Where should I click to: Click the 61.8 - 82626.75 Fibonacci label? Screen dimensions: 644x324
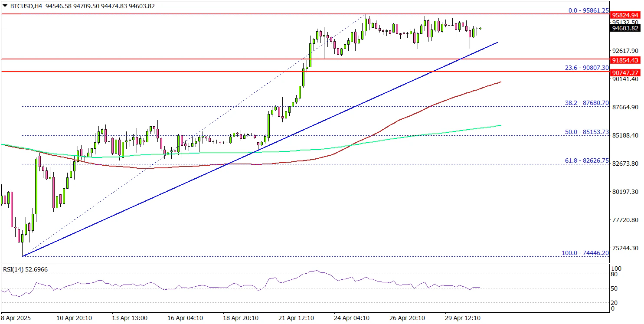click(x=586, y=160)
